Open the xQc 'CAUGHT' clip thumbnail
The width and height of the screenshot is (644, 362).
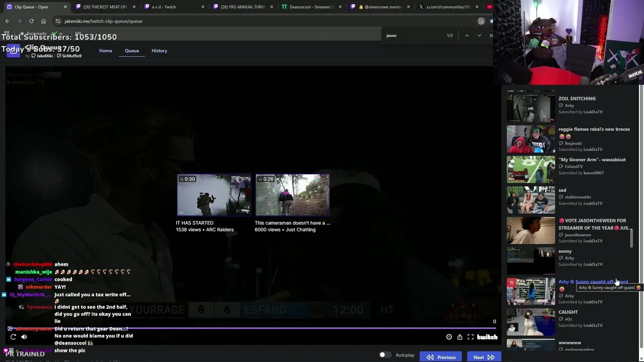coord(531,322)
